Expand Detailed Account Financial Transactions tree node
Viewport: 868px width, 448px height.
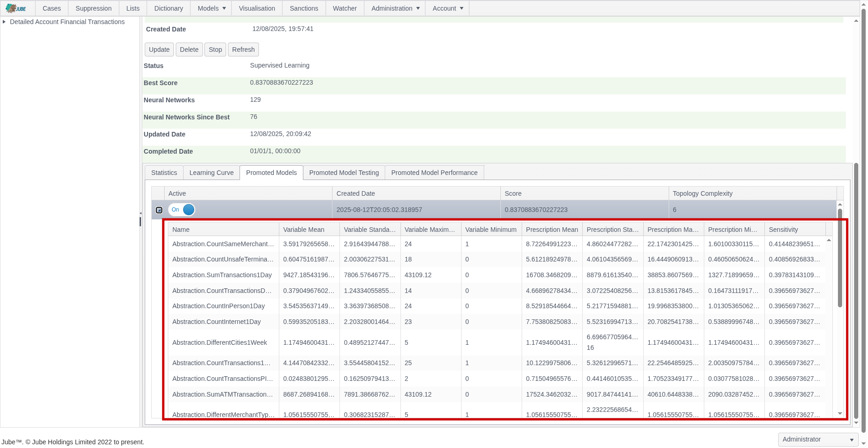(4, 22)
